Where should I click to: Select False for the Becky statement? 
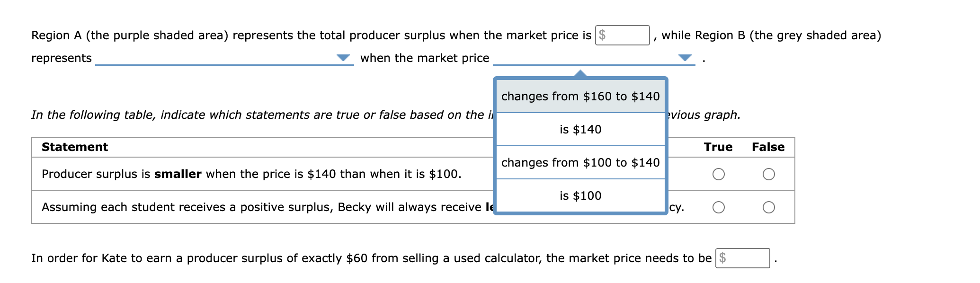768,207
